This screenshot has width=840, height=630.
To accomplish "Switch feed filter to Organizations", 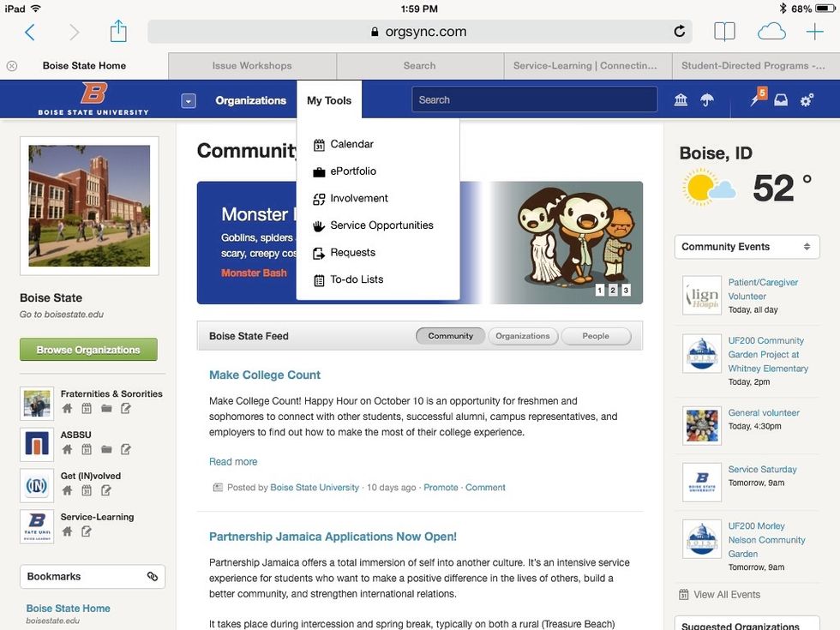I will coord(523,336).
